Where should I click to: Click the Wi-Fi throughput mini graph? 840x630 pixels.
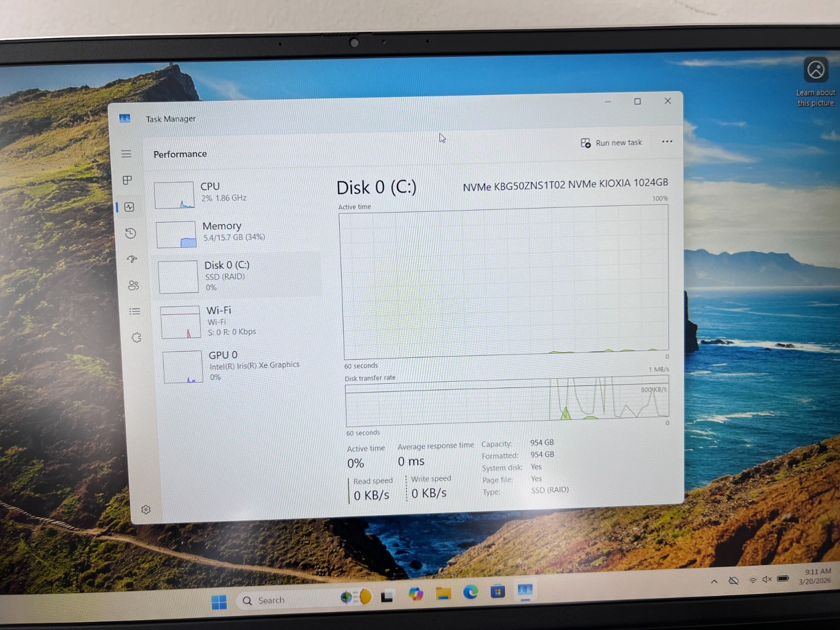pos(181,322)
